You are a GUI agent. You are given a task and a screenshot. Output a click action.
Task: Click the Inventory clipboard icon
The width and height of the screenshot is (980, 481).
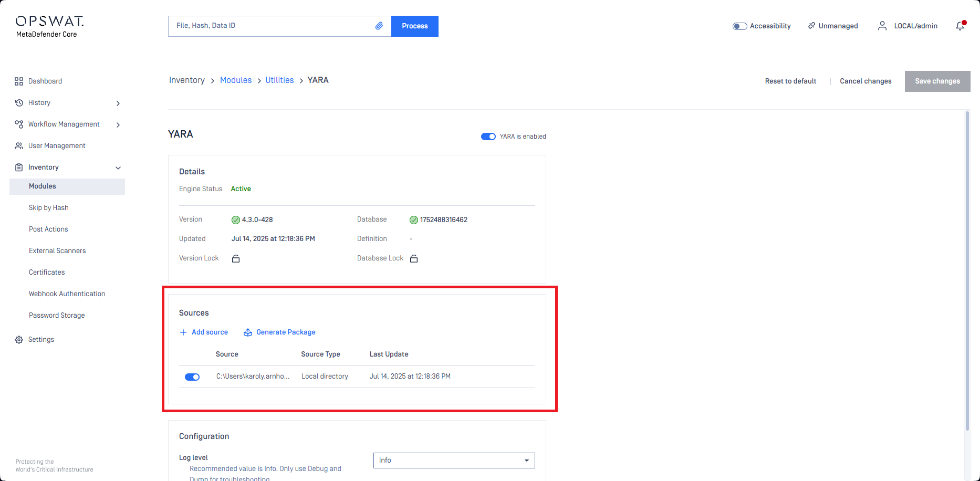[19, 167]
